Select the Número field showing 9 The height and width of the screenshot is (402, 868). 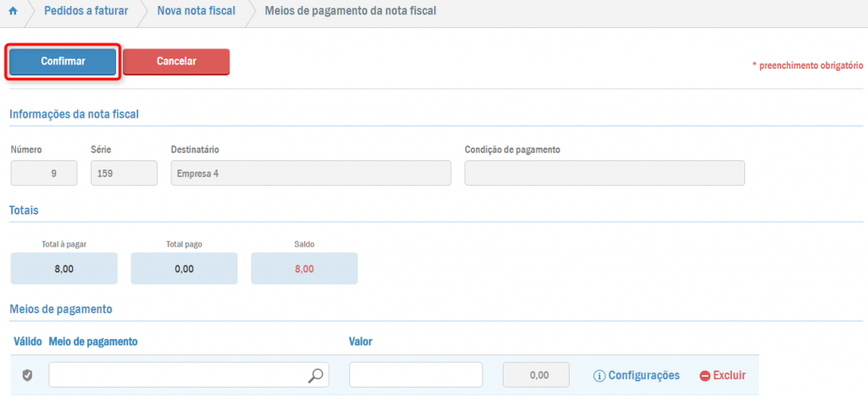tap(45, 173)
